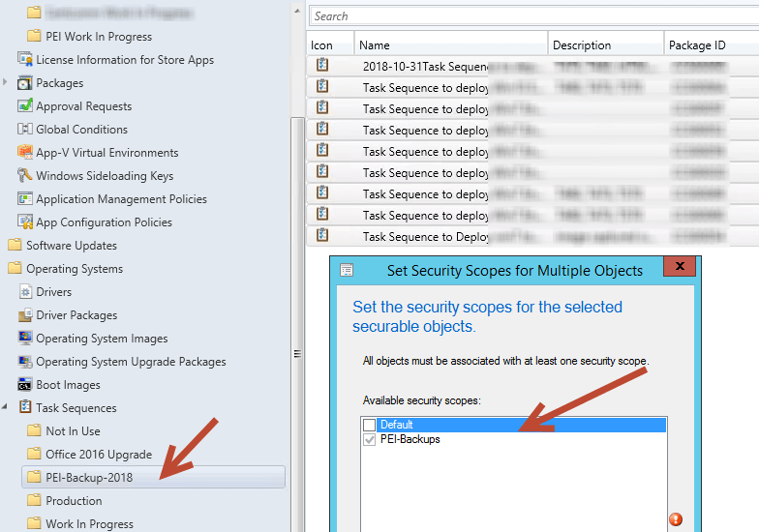Image resolution: width=759 pixels, height=532 pixels.
Task: Select the 'Default' scope row label
Action: tap(397, 425)
